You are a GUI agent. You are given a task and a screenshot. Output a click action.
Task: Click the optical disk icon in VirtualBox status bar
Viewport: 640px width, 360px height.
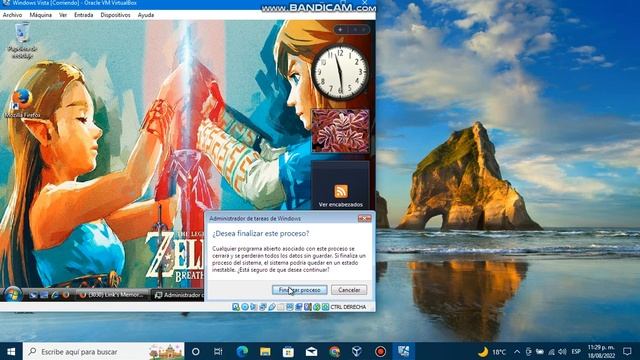click(245, 307)
